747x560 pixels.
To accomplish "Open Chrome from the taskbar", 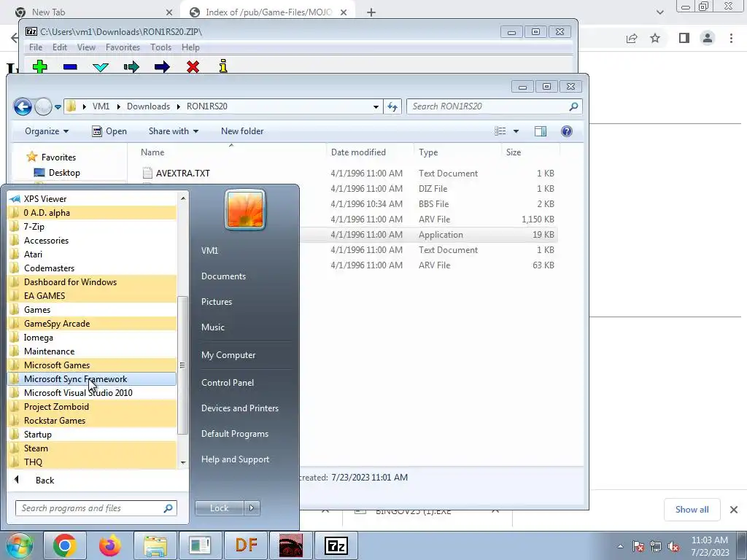I will 65,545.
